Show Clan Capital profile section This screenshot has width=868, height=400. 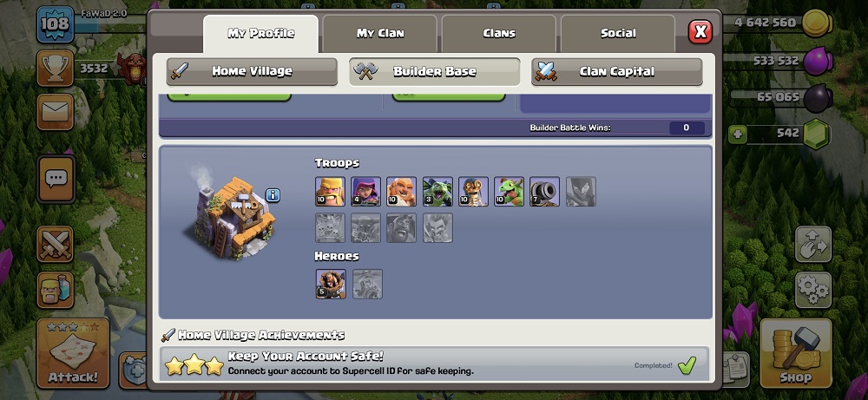[x=616, y=71]
